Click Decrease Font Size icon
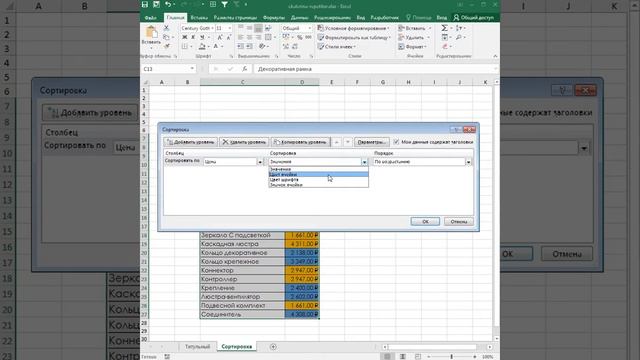The width and height of the screenshot is (640, 360). click(229, 37)
